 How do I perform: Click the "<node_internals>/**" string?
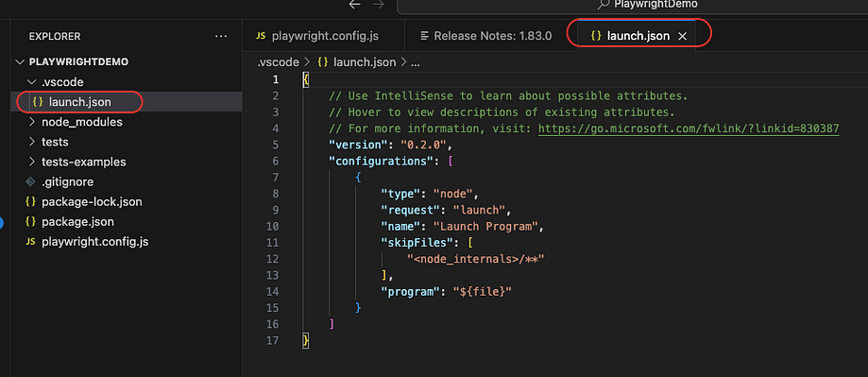[x=475, y=259]
